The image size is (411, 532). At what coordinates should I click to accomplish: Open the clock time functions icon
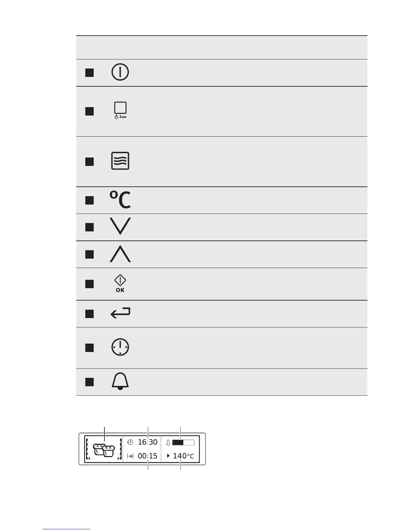(120, 347)
